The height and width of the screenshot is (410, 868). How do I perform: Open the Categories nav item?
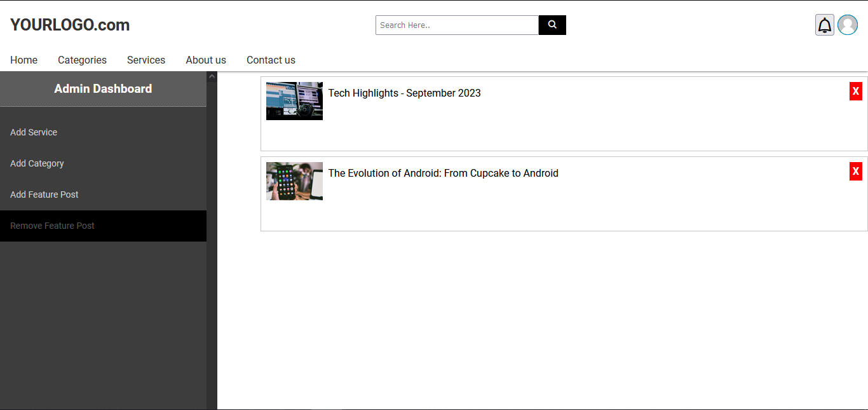[x=82, y=60]
